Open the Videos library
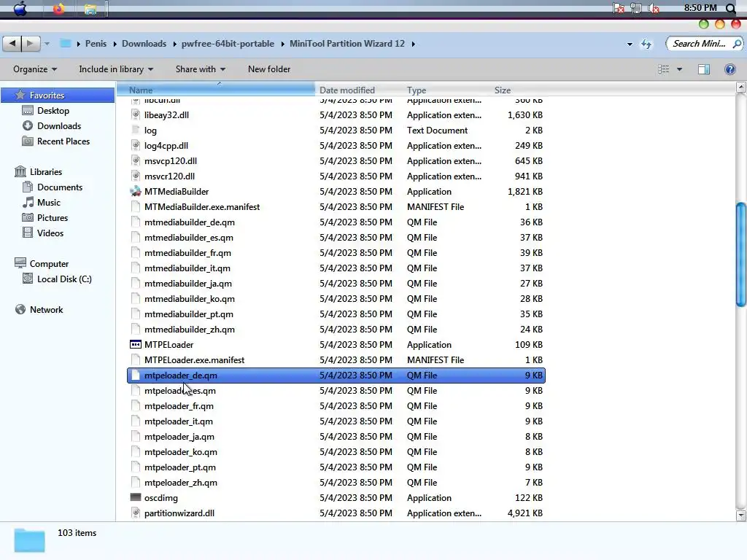Image resolution: width=747 pixels, height=560 pixels. point(50,233)
